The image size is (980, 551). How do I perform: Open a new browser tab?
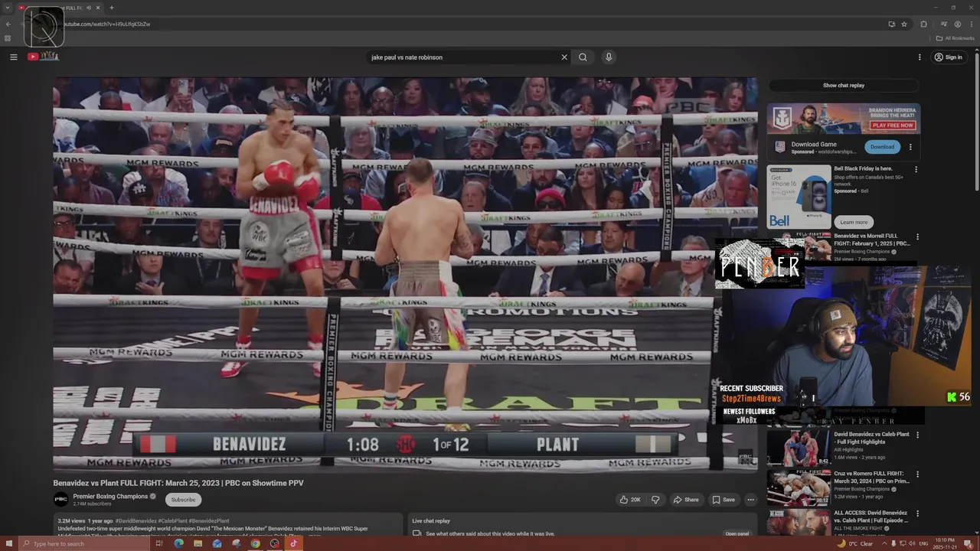click(x=112, y=8)
